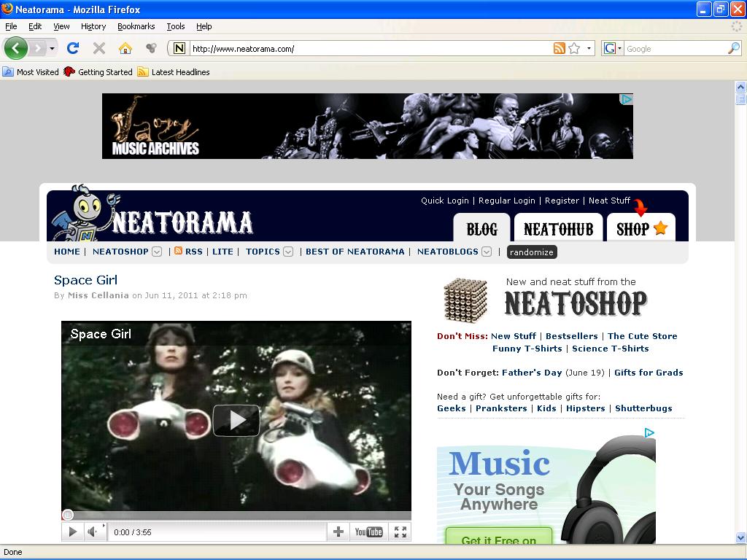Click the Bestsellers link
This screenshot has width=747, height=560.
[x=572, y=336]
